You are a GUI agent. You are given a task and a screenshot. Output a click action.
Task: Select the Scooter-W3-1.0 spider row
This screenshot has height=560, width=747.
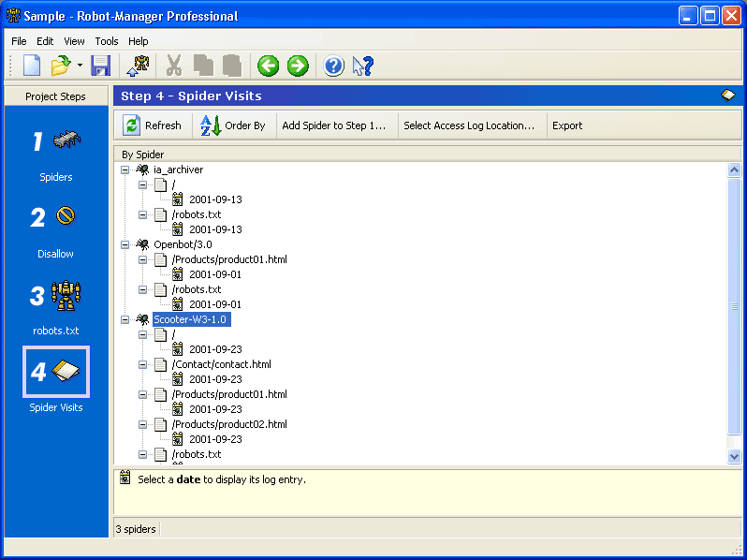point(192,318)
